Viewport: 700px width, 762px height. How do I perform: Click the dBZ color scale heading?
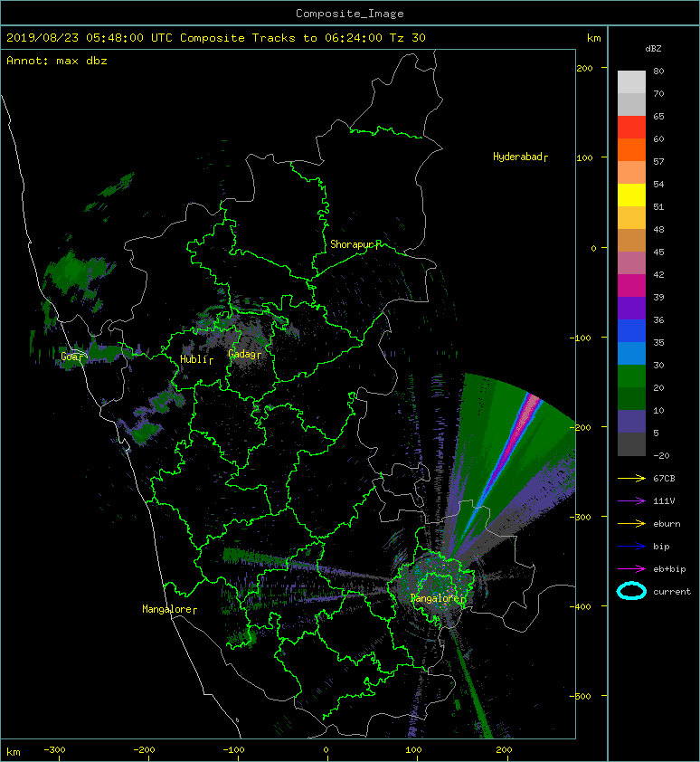653,49
